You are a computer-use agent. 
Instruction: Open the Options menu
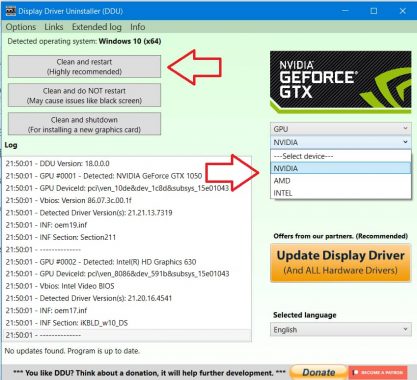tap(21, 27)
